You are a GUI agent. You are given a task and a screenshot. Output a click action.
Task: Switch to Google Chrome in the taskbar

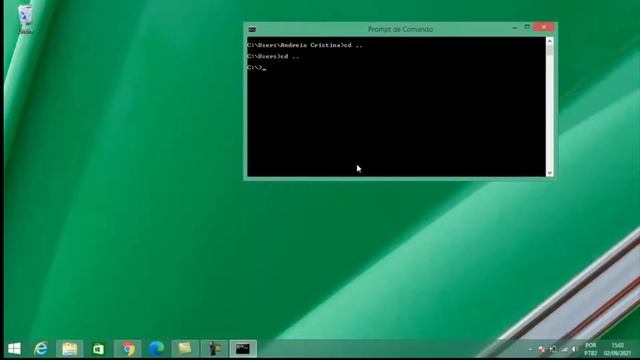pos(128,349)
